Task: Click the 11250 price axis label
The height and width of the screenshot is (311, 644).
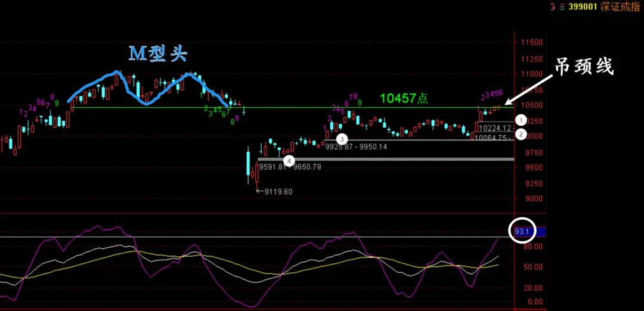Action: (531, 58)
